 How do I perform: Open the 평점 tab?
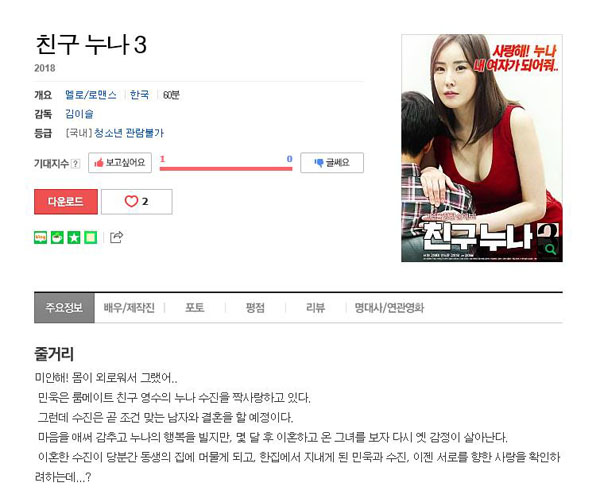(x=255, y=308)
